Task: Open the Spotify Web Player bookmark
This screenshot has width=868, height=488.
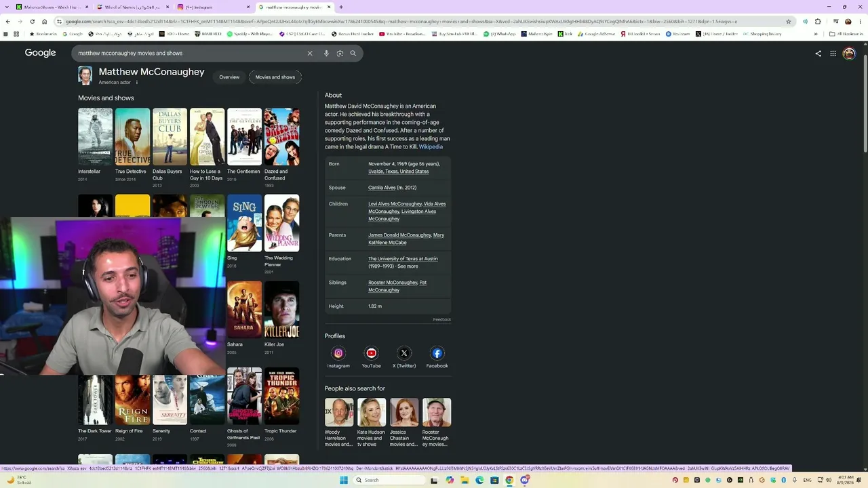Action: click(x=250, y=34)
